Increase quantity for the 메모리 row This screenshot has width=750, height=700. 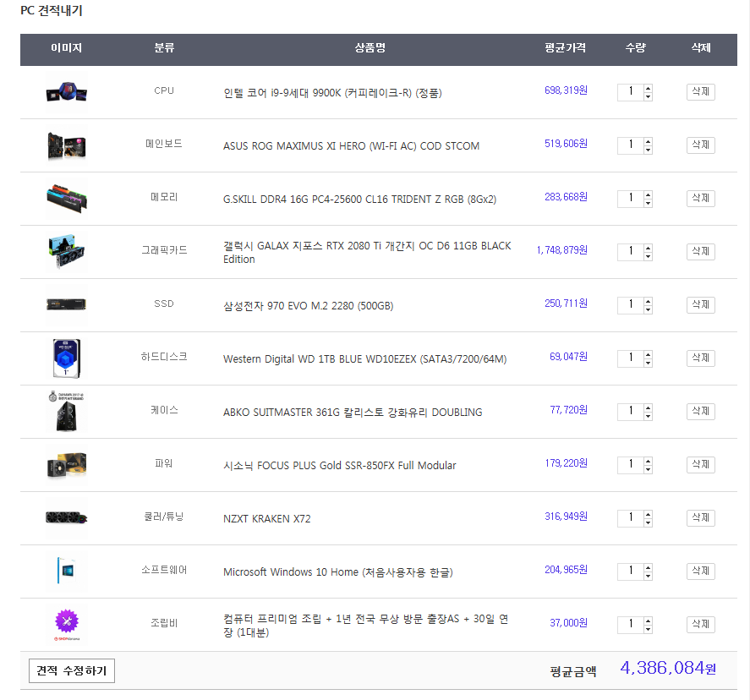(648, 194)
